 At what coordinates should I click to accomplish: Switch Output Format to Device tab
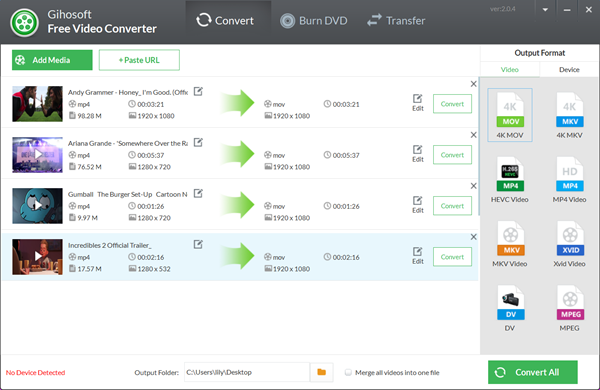tap(569, 70)
